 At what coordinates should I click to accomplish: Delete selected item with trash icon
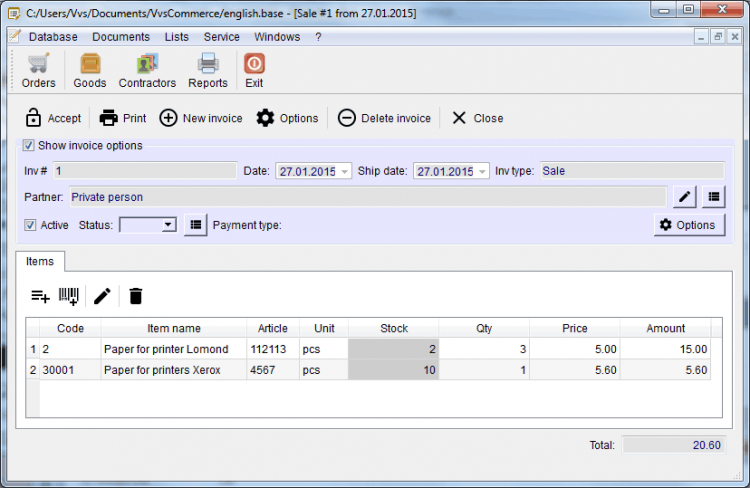click(136, 296)
